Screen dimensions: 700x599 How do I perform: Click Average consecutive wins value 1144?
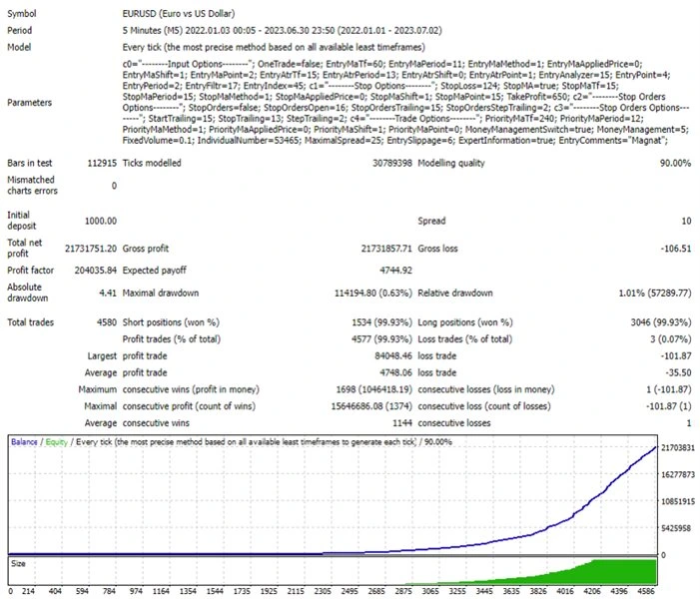[402, 423]
